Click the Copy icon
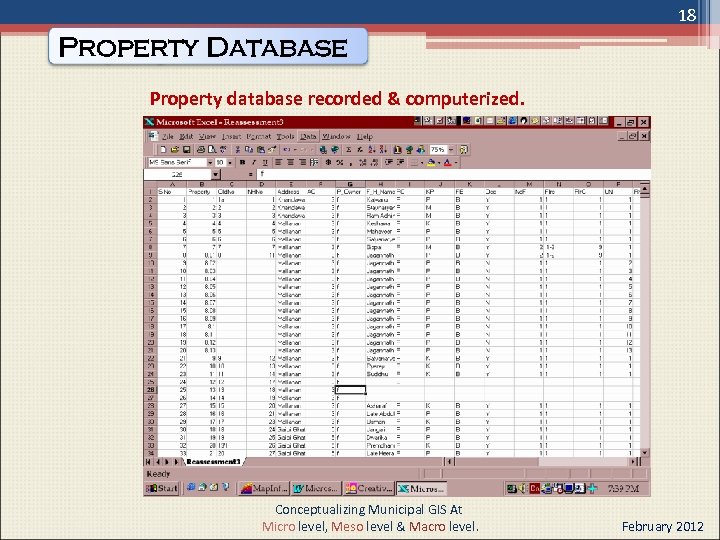This screenshot has height=540, width=720. [249, 150]
